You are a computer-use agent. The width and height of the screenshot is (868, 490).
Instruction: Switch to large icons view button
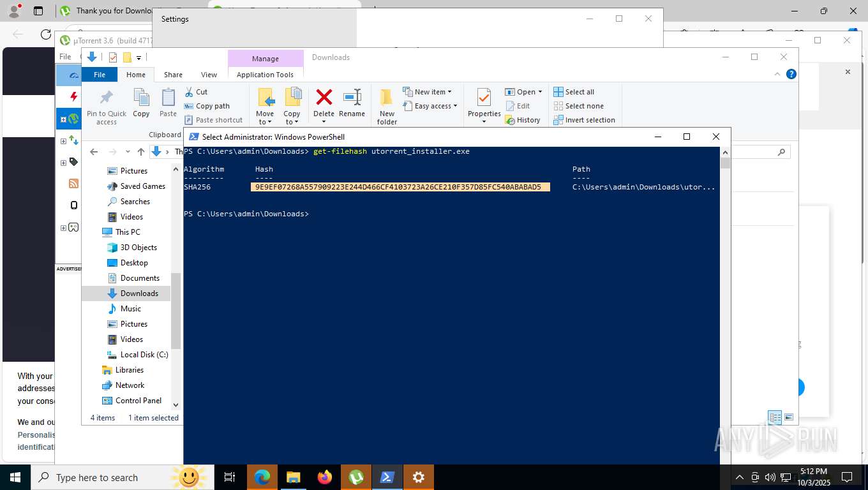[789, 417]
